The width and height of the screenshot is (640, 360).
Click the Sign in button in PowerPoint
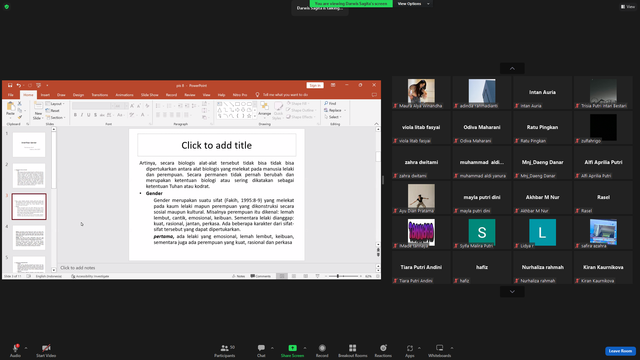pyautogui.click(x=315, y=85)
